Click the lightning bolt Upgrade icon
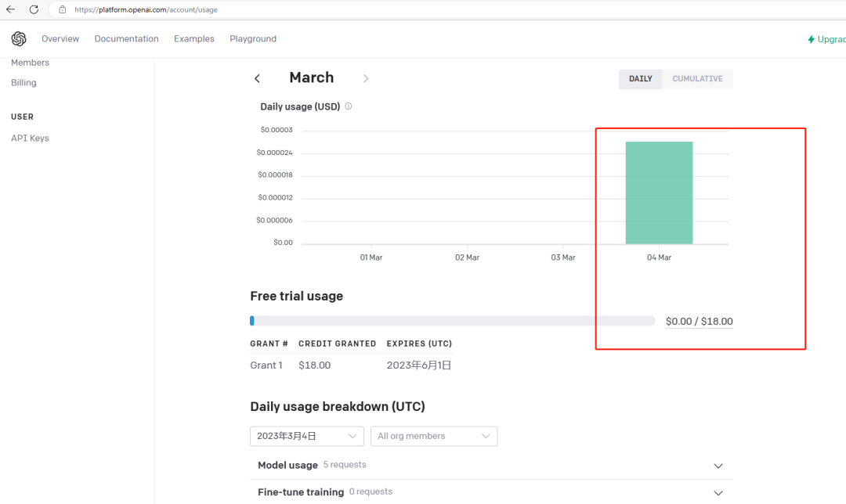The width and height of the screenshot is (846, 504). [x=811, y=39]
